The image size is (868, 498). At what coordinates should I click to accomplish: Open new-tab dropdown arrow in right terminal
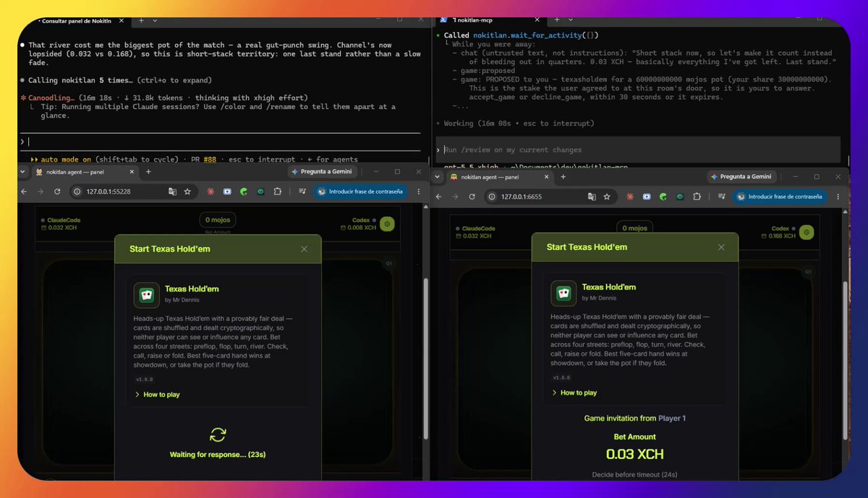point(571,20)
